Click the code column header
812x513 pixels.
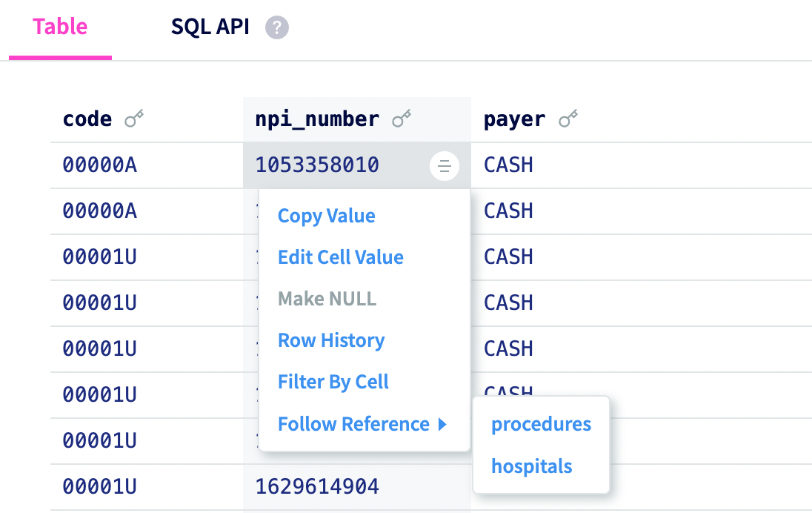tap(87, 119)
